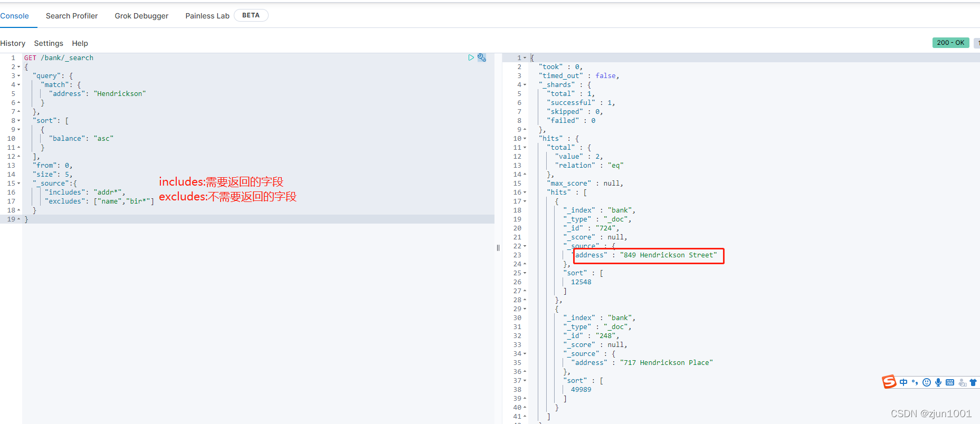The image size is (980, 424).
Task: Open the IME account avatar icon
Action: click(963, 383)
